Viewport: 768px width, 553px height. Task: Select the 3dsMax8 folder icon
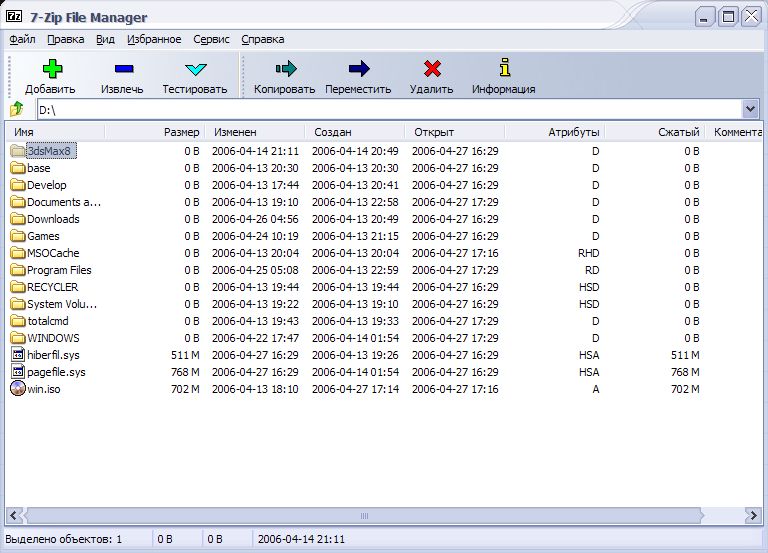(x=18, y=150)
